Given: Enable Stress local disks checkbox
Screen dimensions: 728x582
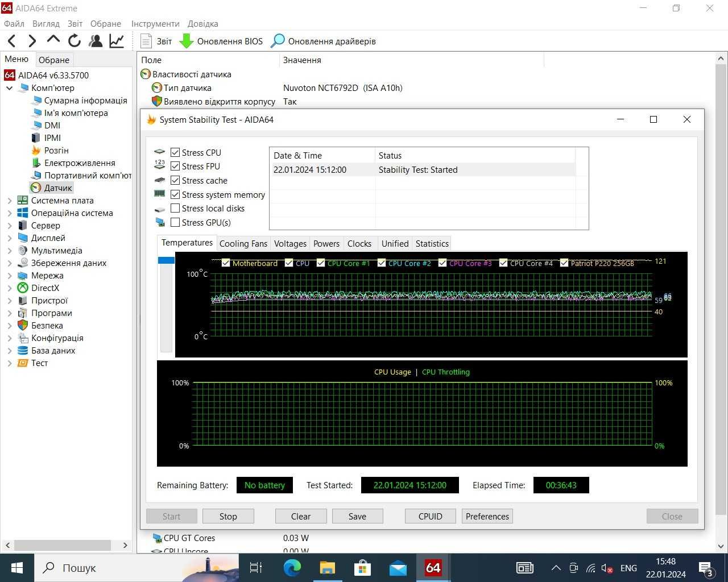Looking at the screenshot, I should [175, 209].
